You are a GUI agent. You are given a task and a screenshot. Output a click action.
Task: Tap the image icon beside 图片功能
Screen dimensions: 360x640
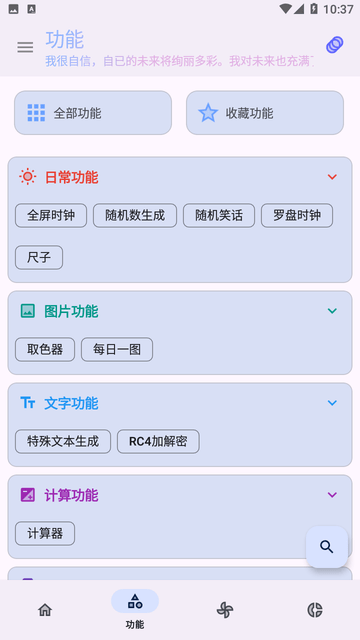(x=28, y=311)
